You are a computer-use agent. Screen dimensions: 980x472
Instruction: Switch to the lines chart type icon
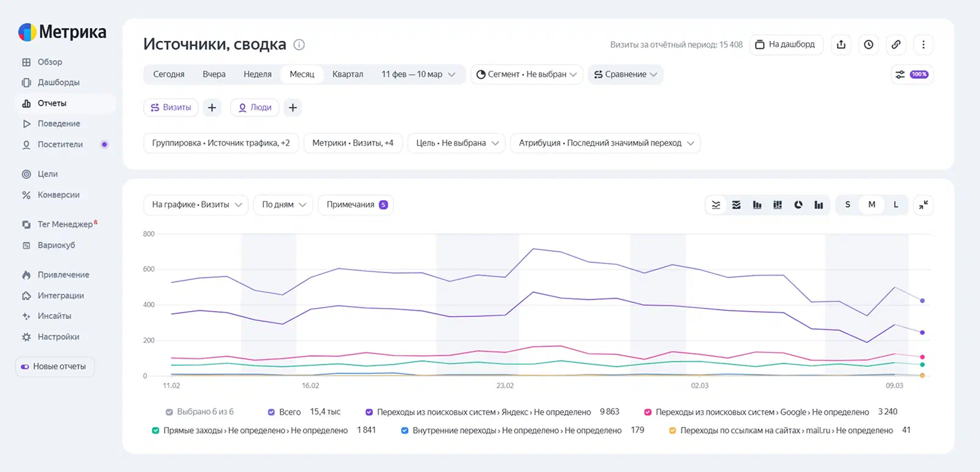click(x=716, y=205)
